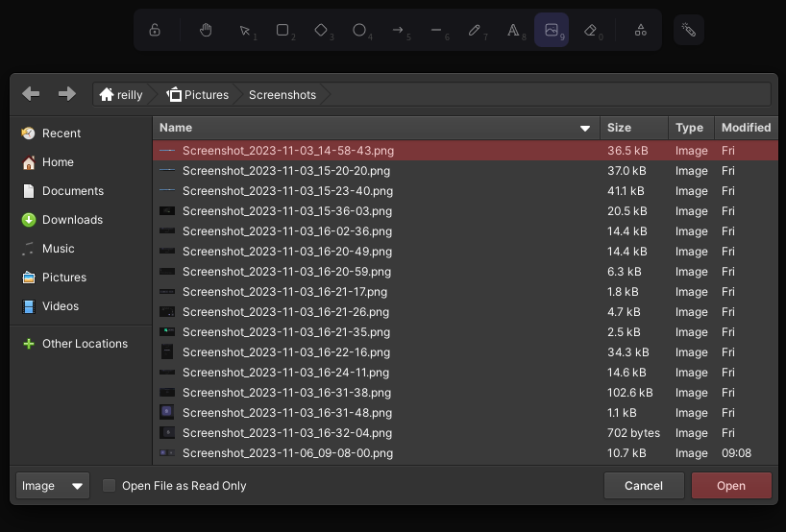The height and width of the screenshot is (532, 786).
Task: Click the 702 bytes size cell
Action: point(633,433)
